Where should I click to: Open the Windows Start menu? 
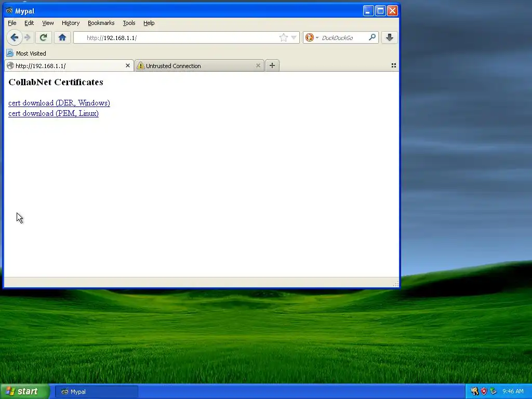pyautogui.click(x=24, y=392)
